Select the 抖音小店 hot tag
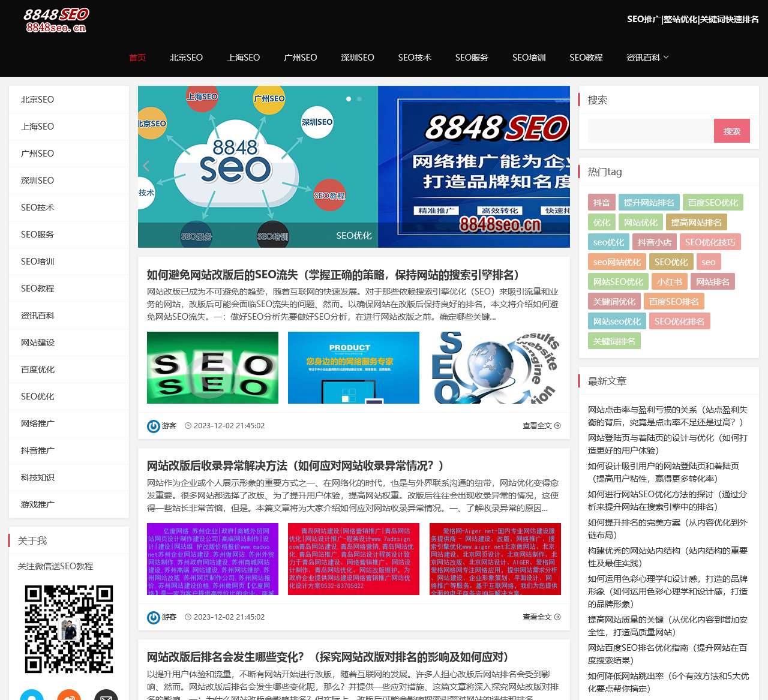The width and height of the screenshot is (768, 700). tap(655, 242)
